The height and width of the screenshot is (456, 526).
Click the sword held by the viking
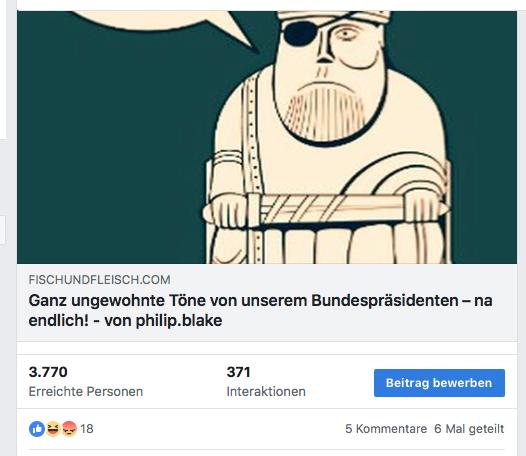click(325, 208)
